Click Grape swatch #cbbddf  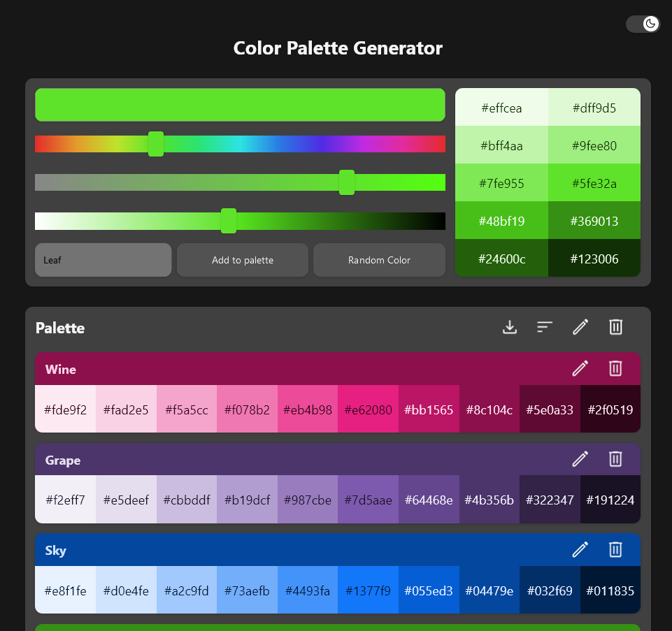click(187, 500)
